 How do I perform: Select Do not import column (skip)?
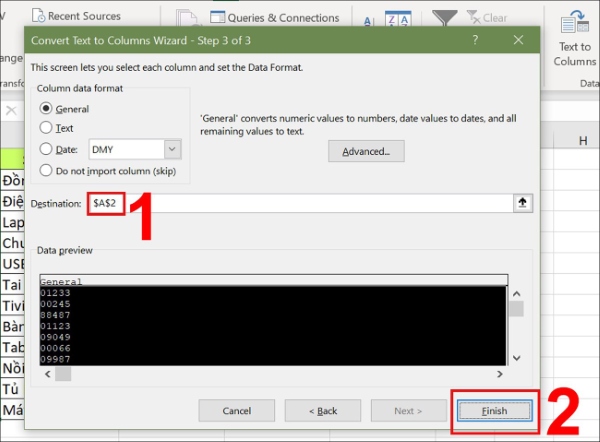[x=46, y=170]
